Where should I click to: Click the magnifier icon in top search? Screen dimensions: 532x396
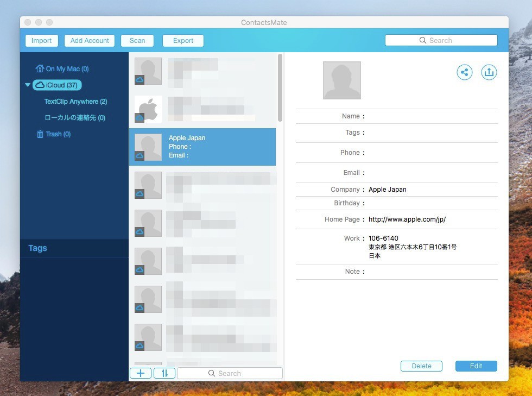423,40
